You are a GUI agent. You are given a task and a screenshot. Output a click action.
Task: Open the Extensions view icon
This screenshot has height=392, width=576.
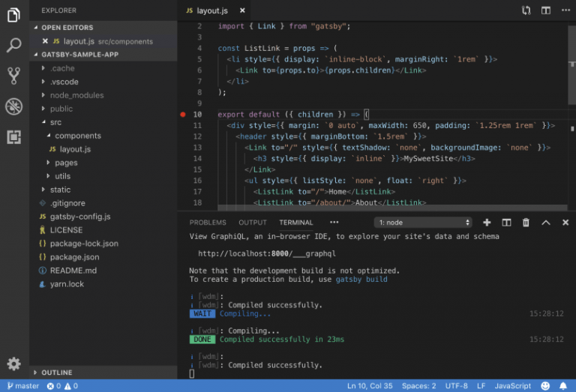(13, 137)
